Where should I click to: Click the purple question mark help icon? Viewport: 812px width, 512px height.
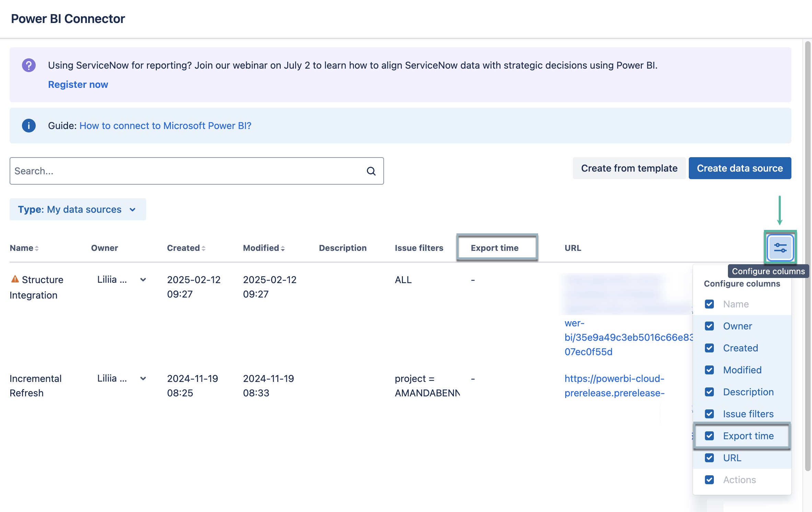(28, 65)
